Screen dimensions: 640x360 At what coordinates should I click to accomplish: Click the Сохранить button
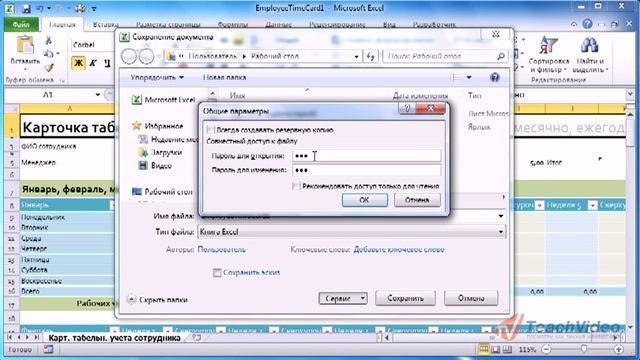(x=405, y=298)
